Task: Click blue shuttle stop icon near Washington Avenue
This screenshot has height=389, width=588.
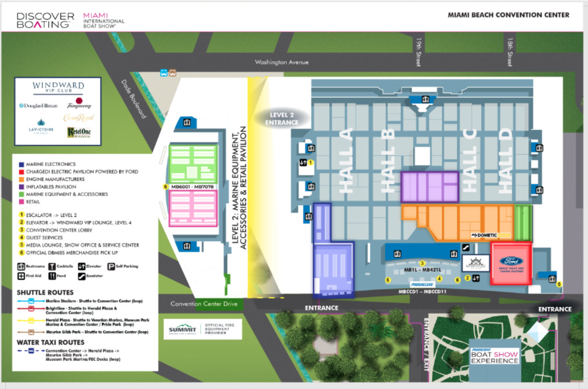Action: tap(164, 73)
